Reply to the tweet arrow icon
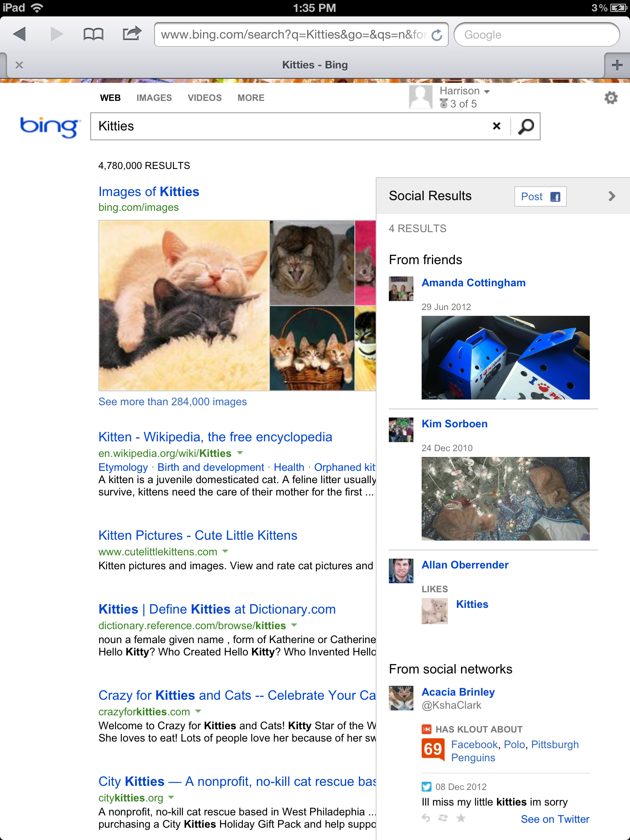The image size is (630, 840). tap(426, 818)
